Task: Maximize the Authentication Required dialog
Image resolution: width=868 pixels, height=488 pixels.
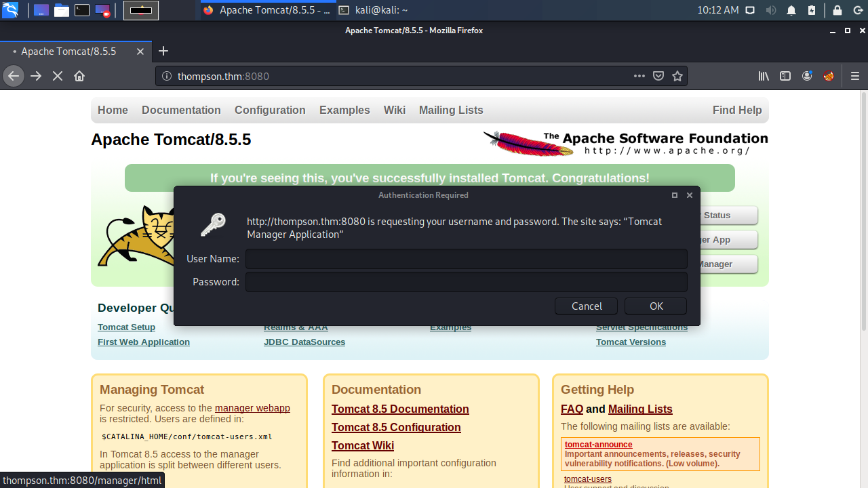Action: click(675, 195)
